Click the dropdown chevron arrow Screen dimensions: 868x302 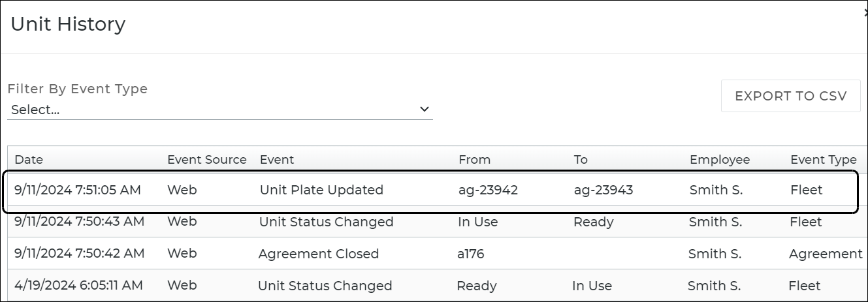(x=425, y=110)
